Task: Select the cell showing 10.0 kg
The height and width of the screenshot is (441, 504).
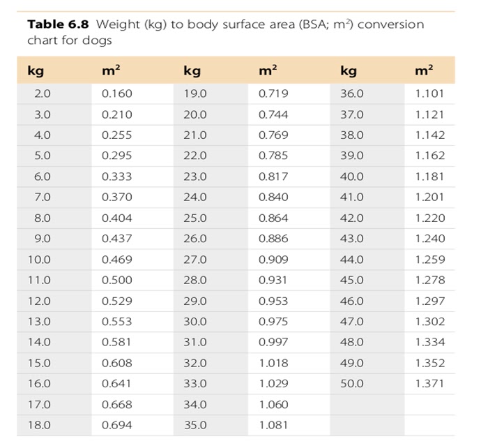Action: 40,260
